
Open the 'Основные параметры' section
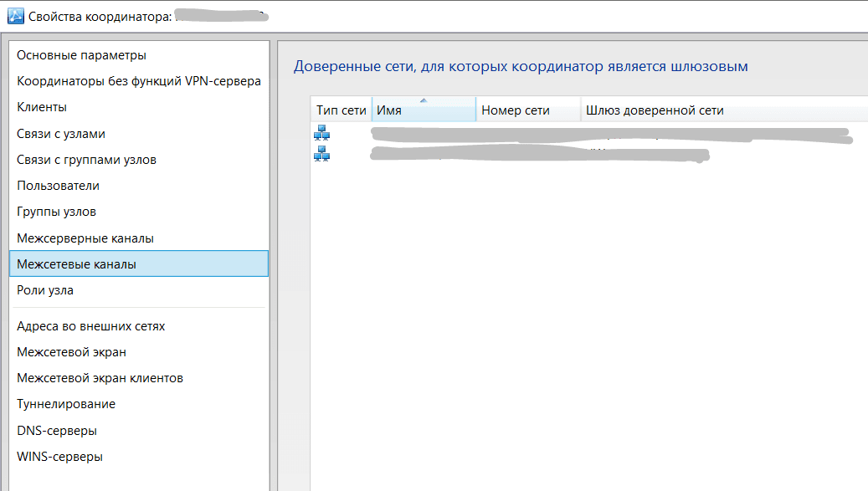tap(81, 55)
